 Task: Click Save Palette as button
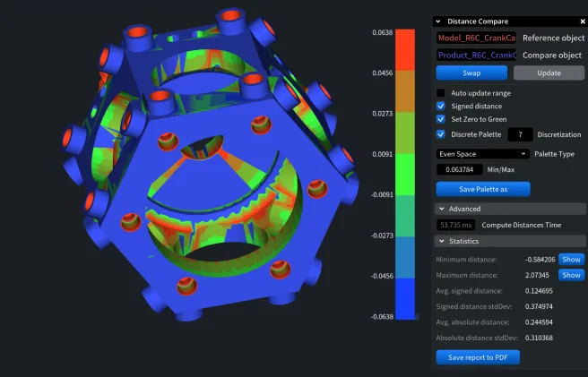click(483, 189)
